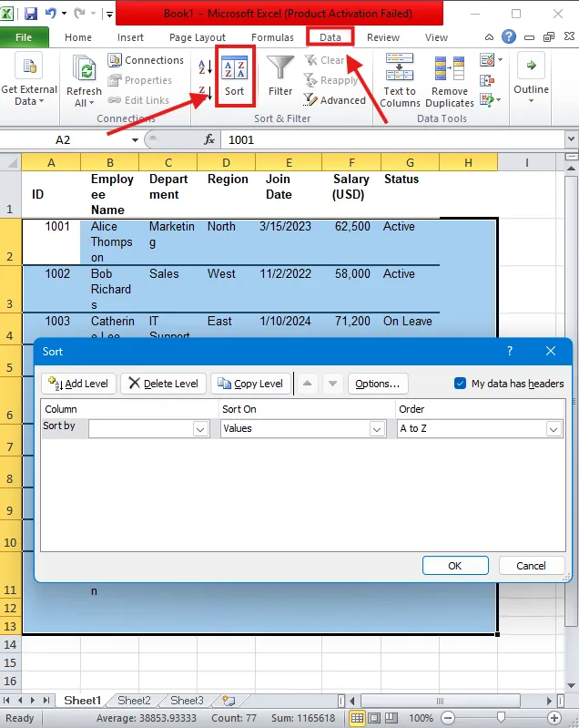The image size is (579, 728).
Task: Click the vertical scrollbar down arrow
Action: [572, 685]
